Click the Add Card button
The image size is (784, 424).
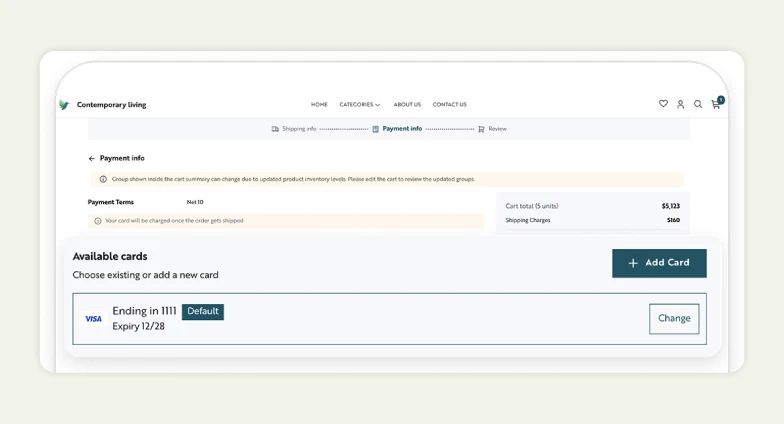click(659, 263)
